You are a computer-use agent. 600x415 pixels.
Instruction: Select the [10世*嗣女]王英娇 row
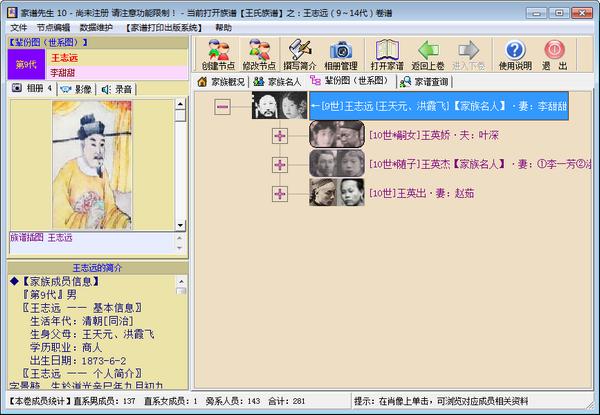[x=434, y=135]
